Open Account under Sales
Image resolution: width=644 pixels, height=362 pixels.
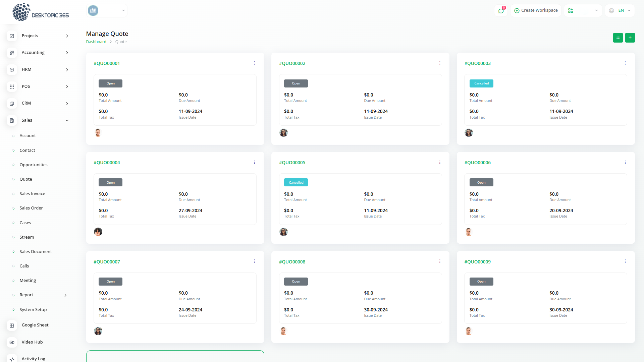coord(28,136)
